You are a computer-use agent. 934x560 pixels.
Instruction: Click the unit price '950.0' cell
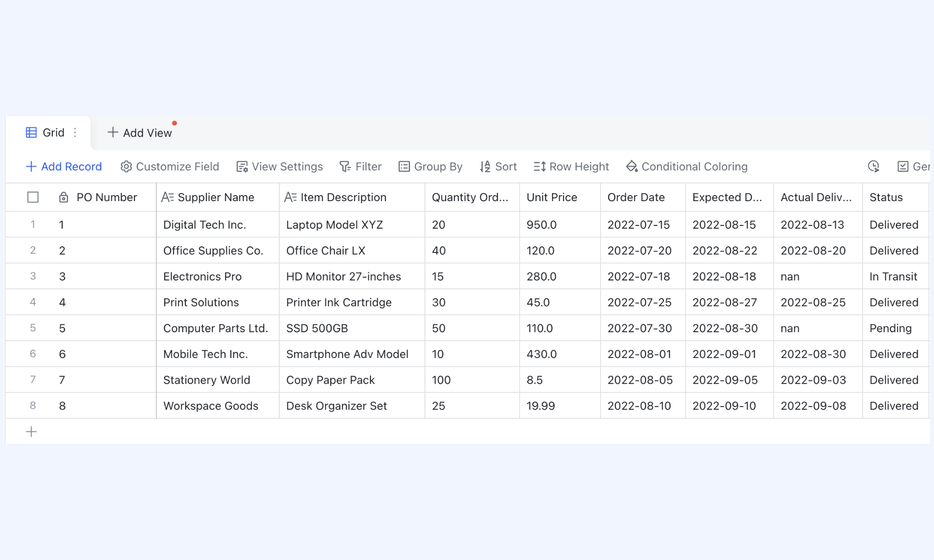coord(560,224)
